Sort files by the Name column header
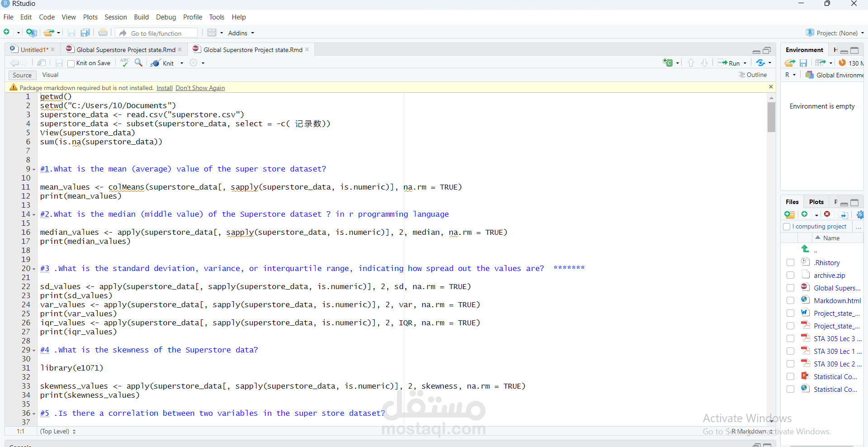 tap(831, 238)
